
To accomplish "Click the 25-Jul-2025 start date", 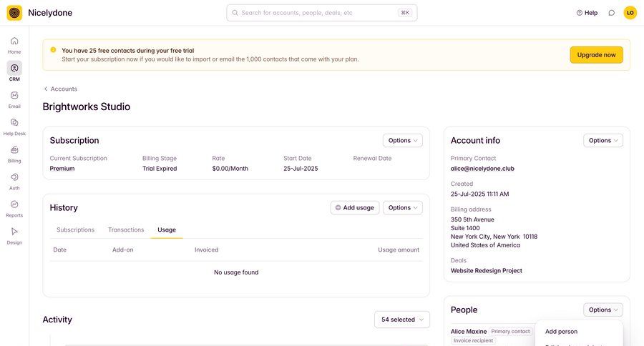I will [301, 168].
